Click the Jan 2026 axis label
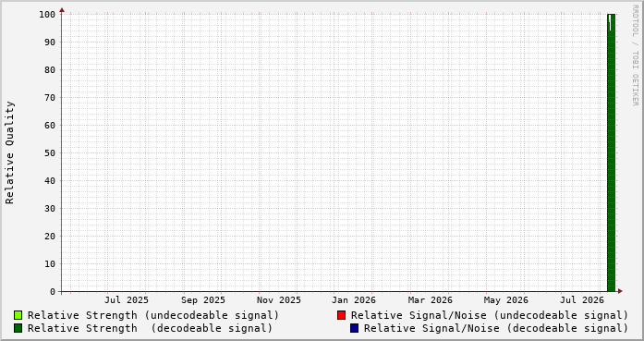Viewport: 644px width, 341px height. point(354,300)
